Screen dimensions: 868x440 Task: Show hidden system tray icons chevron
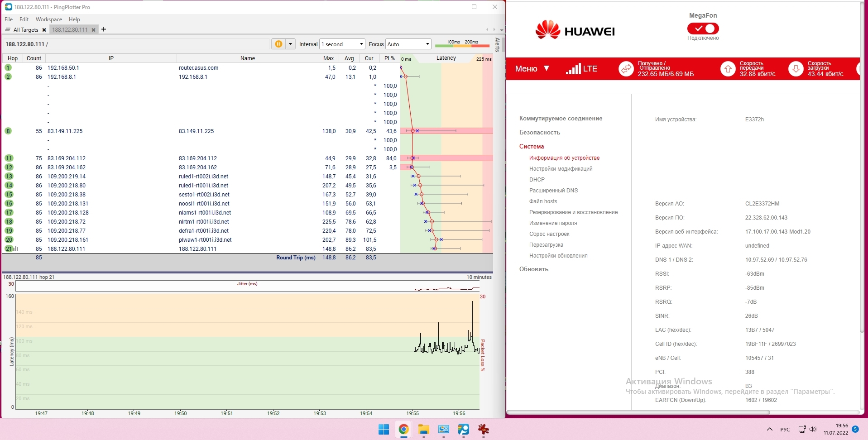pos(770,429)
